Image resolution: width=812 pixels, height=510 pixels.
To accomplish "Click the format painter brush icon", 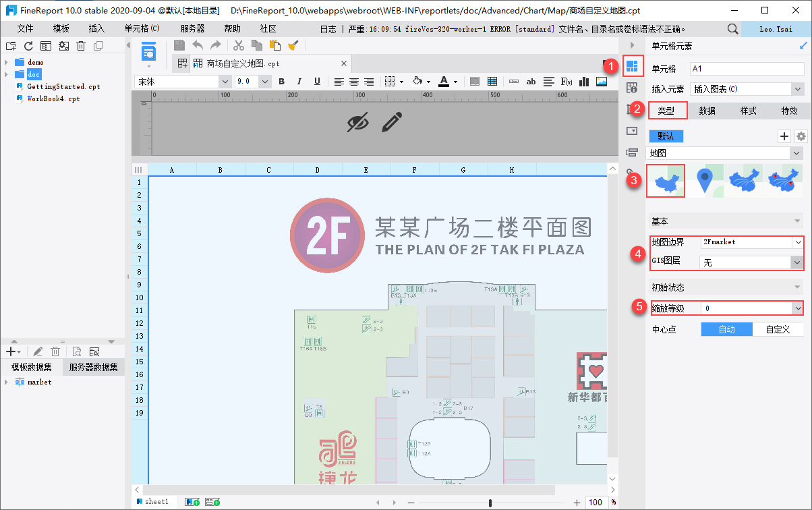I will point(293,45).
